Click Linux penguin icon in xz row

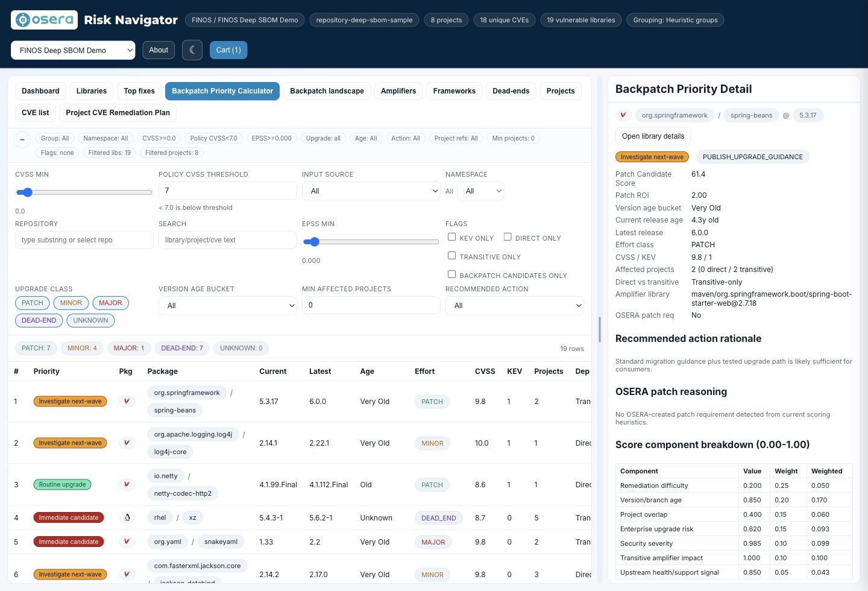pyautogui.click(x=127, y=517)
